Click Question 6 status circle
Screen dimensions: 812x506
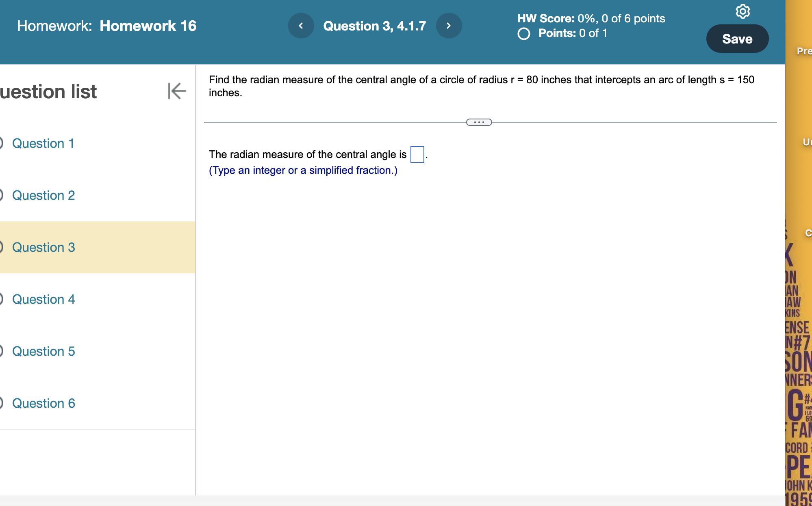pyautogui.click(x=1, y=403)
